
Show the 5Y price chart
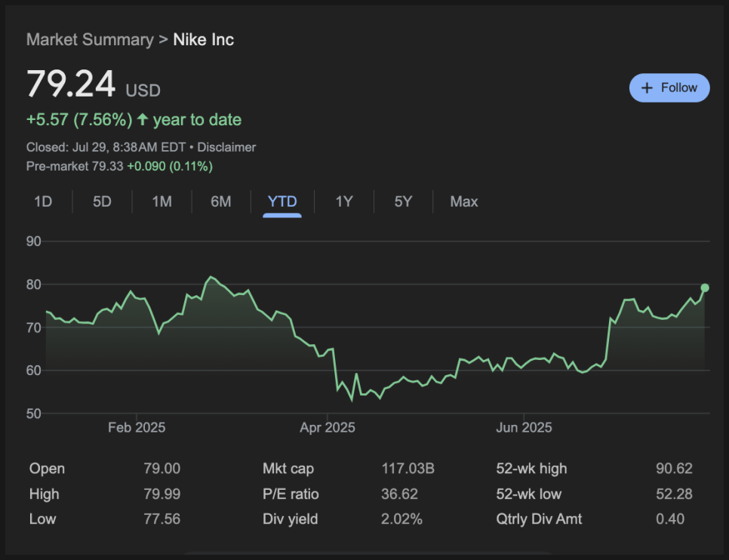(403, 202)
